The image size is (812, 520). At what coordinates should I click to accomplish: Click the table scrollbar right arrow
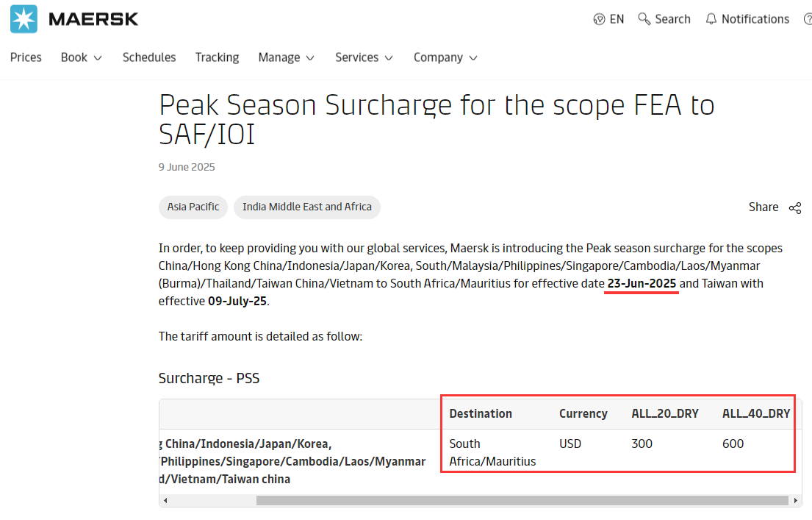(796, 501)
